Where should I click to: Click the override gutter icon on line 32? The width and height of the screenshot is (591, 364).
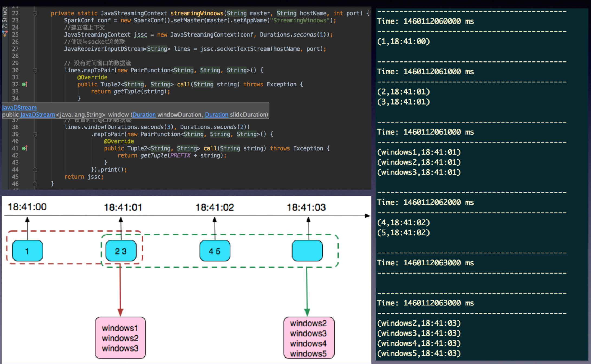click(24, 84)
